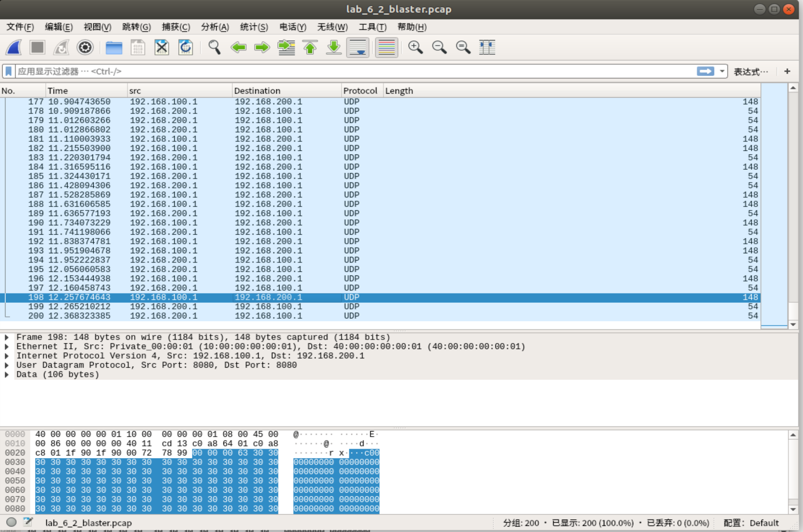
Task: Sort by the No. column header
Action: coord(23,90)
